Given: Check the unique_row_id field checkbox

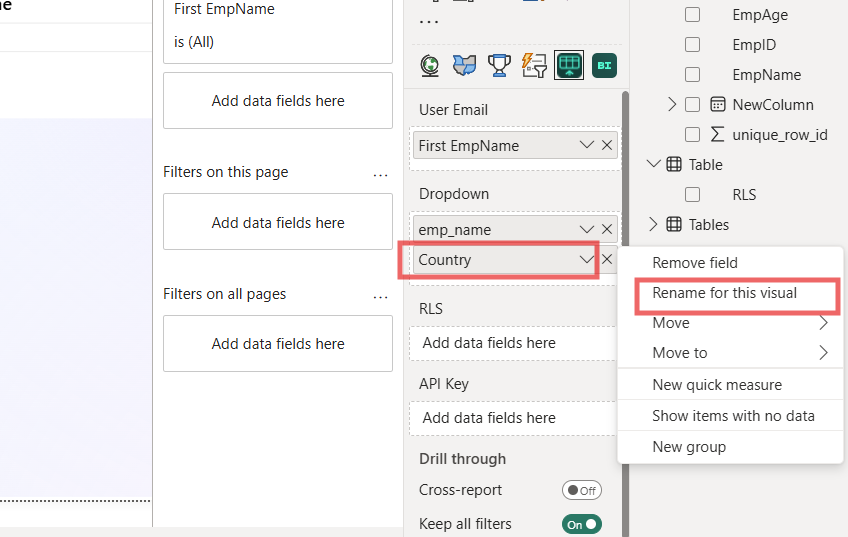Looking at the screenshot, I should 692,134.
